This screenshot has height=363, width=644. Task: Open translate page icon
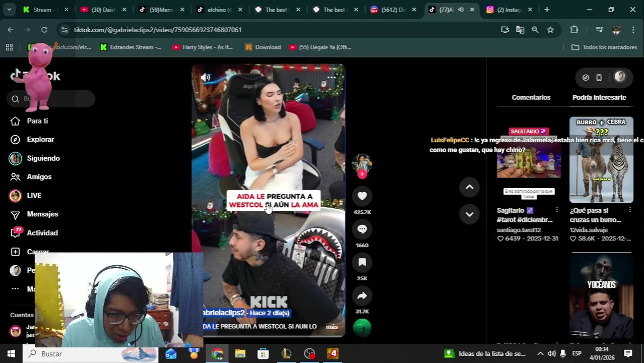520,30
